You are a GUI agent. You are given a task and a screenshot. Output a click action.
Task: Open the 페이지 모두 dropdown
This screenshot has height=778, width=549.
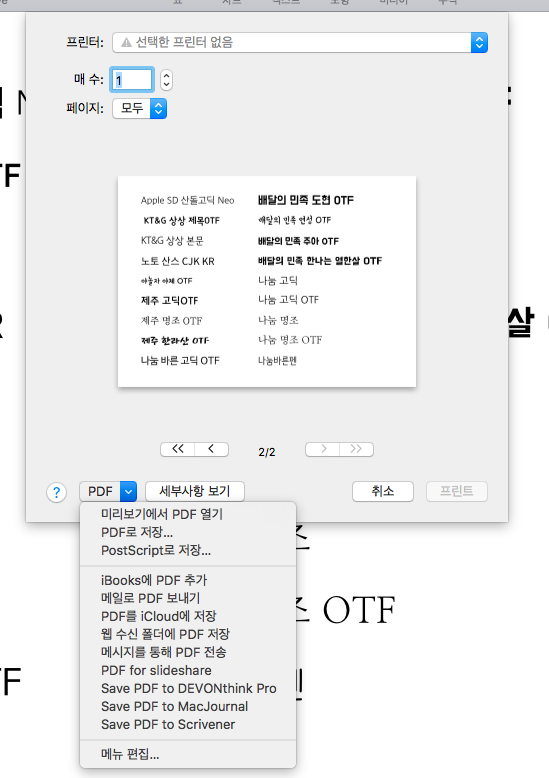(x=139, y=108)
